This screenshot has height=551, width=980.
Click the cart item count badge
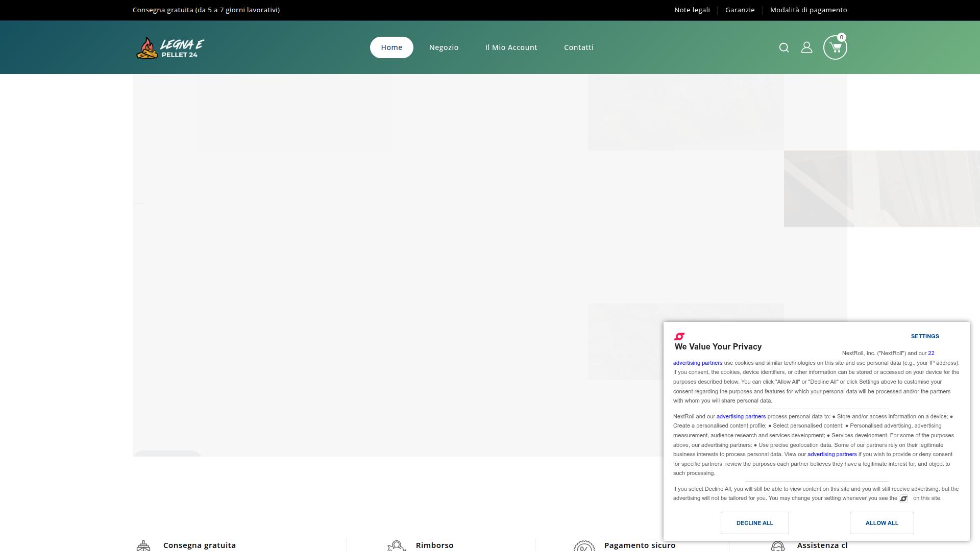842,37
